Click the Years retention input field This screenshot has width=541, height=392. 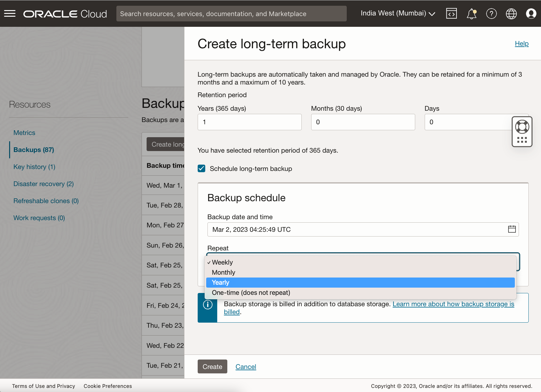coord(249,122)
